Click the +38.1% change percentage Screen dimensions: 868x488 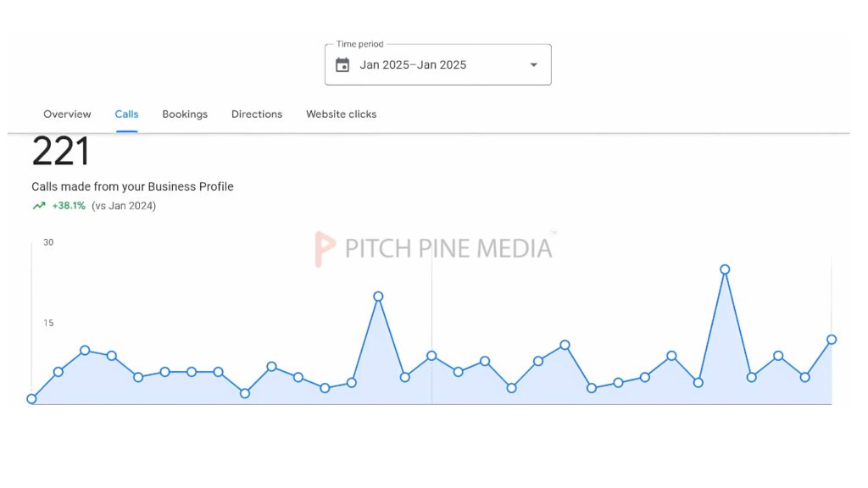pos(69,206)
